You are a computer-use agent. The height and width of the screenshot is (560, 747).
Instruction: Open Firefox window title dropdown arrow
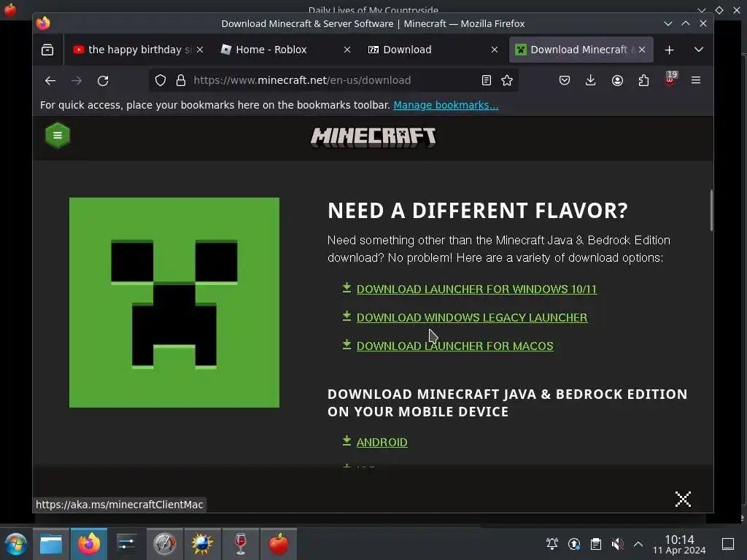[668, 23]
